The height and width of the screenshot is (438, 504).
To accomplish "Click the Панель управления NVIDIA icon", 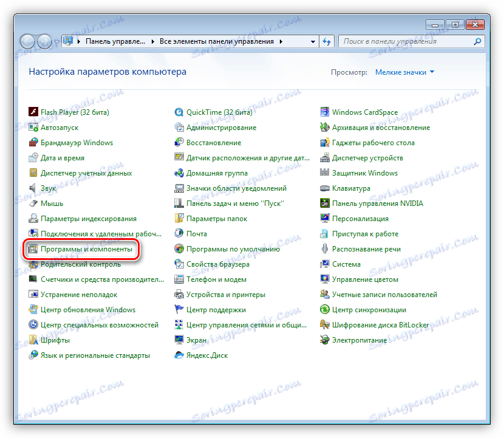I will tap(325, 204).
